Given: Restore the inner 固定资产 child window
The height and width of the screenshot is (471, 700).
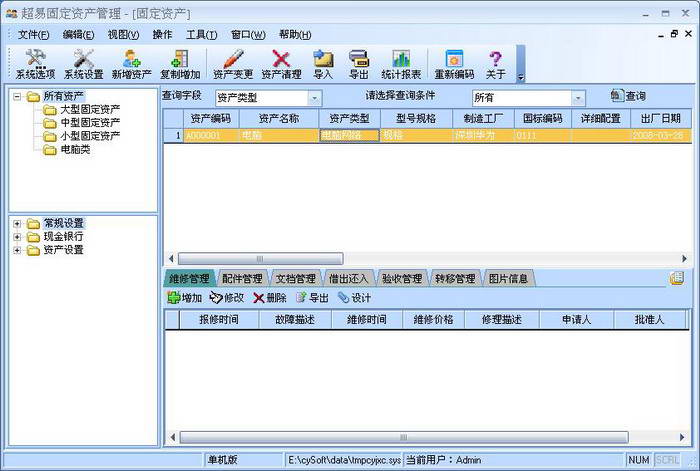Looking at the screenshot, I should 674,34.
